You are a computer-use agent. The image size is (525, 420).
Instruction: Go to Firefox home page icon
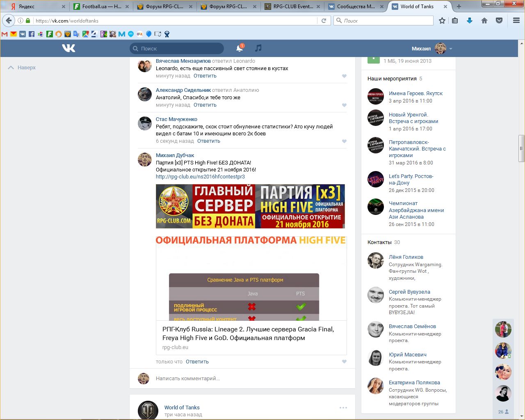(x=484, y=21)
